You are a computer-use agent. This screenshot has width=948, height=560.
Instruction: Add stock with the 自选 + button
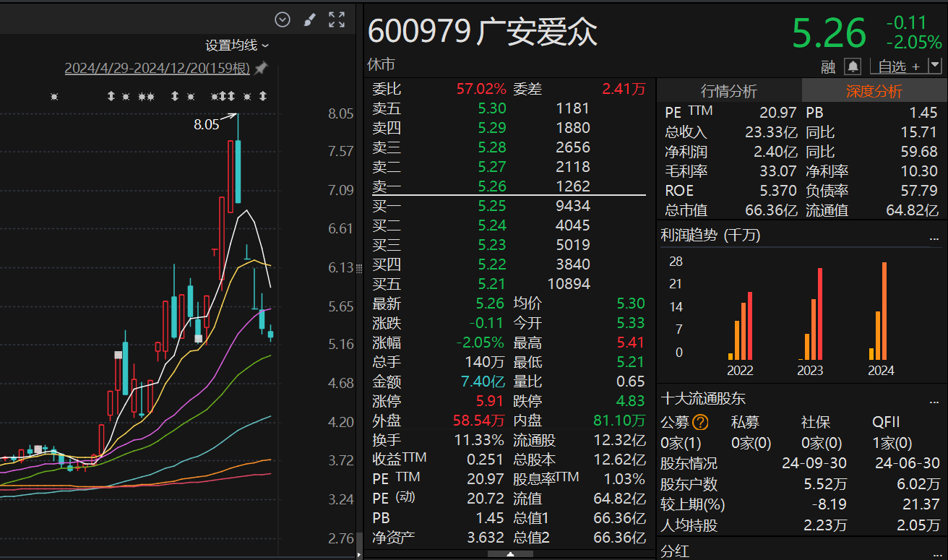click(x=898, y=66)
